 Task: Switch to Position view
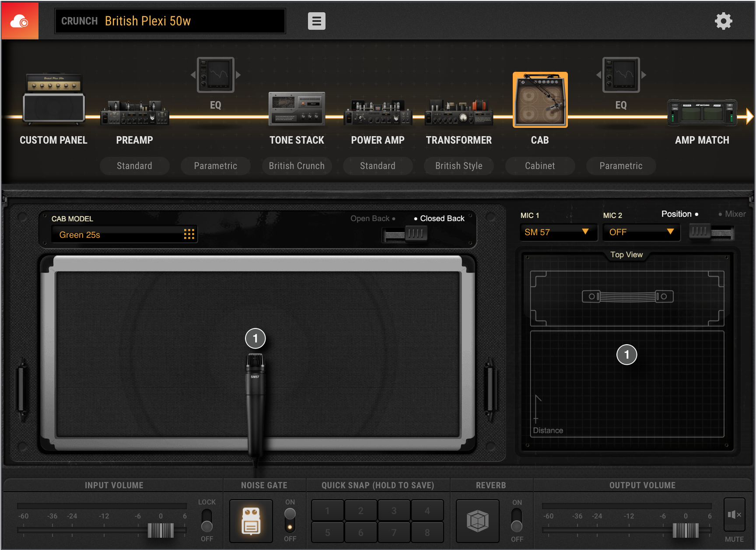(x=679, y=214)
